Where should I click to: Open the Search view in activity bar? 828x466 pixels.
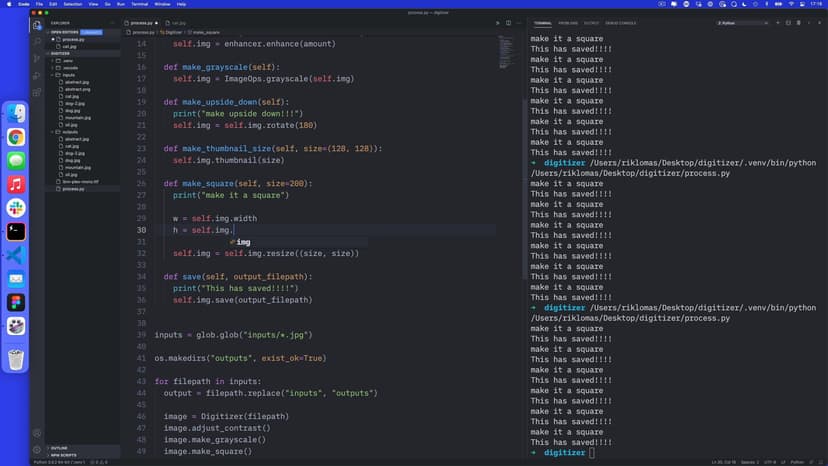(x=37, y=41)
